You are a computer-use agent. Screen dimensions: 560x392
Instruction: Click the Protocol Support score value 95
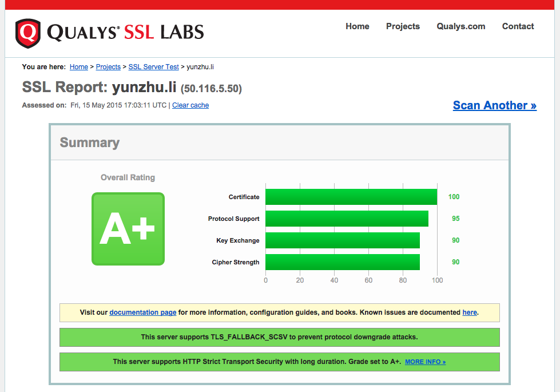[x=455, y=219]
